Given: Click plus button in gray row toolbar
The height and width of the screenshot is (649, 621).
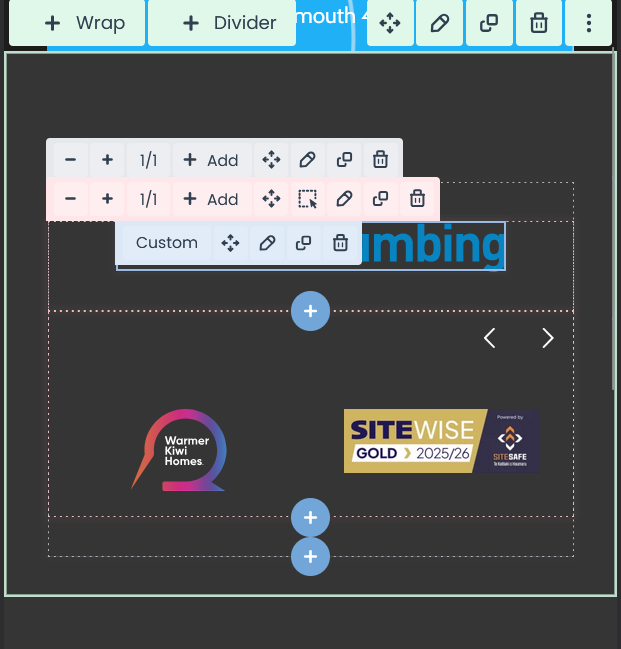Looking at the screenshot, I should coord(107,160).
